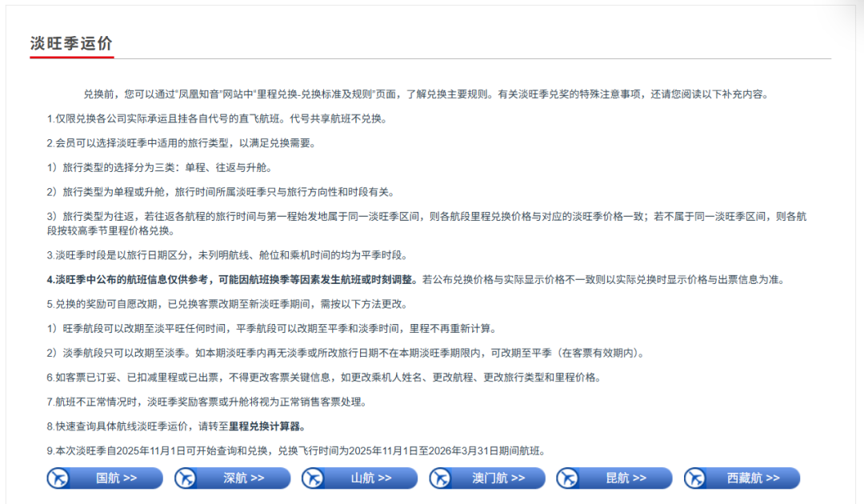Screen dimensions: 864x504
Task: Click the airplane icon on the 昆航 button
Action: (x=567, y=478)
